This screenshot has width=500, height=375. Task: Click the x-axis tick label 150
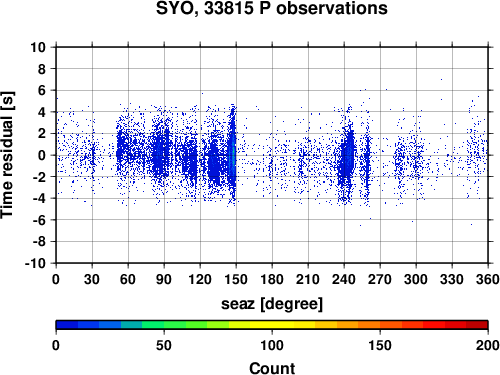(x=236, y=279)
